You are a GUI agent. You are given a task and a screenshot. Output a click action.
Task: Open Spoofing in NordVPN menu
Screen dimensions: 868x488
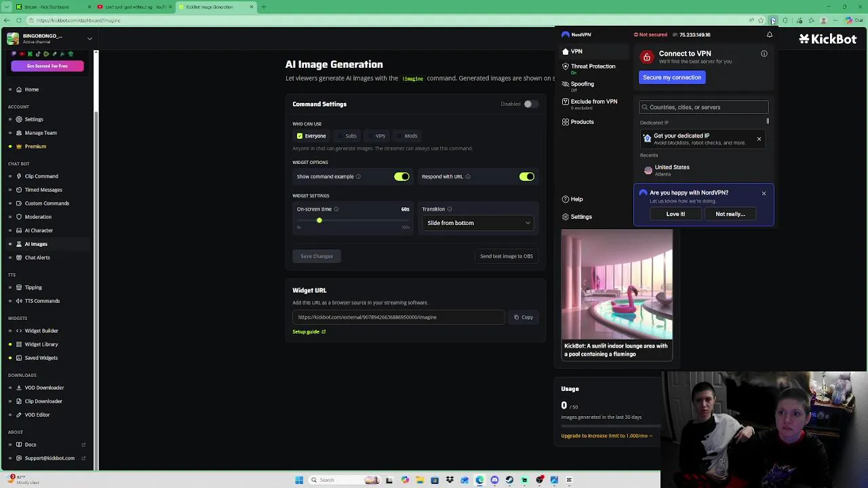pos(582,84)
